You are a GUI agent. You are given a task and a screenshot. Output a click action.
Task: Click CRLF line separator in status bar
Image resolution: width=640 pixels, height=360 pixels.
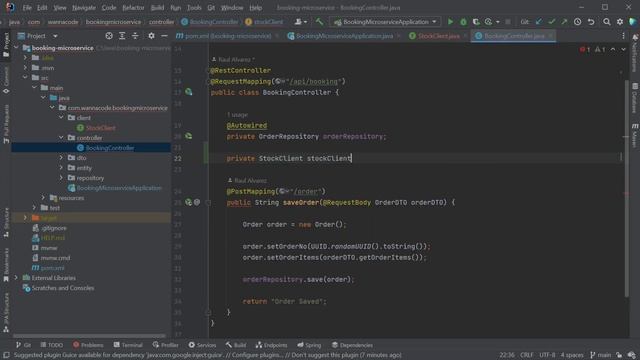[527, 355]
